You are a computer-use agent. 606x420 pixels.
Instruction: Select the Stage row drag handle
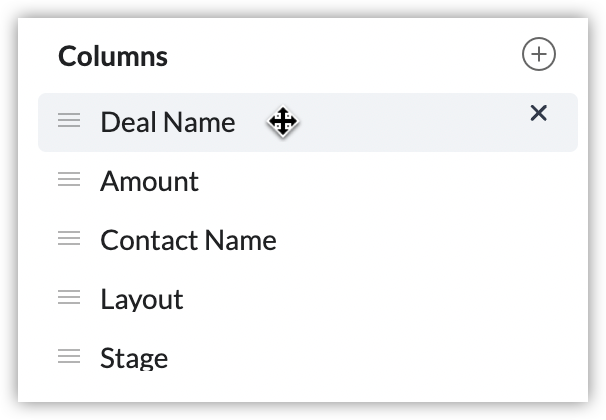pos(69,356)
